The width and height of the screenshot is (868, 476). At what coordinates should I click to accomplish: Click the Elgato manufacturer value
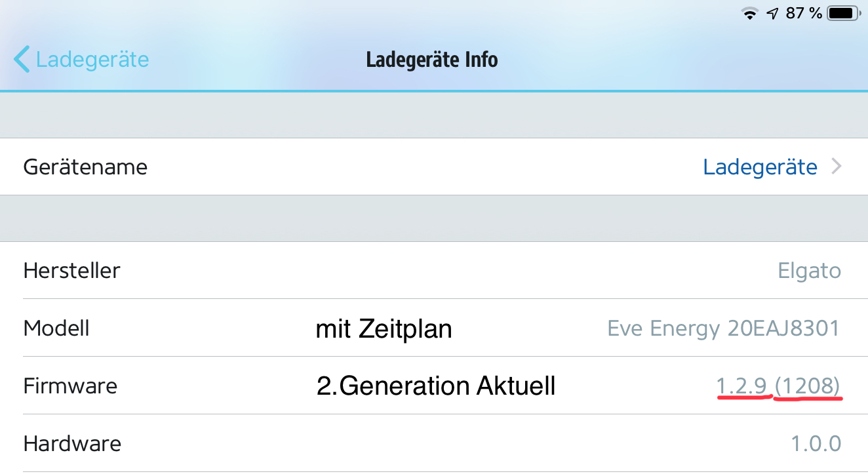coord(809,270)
